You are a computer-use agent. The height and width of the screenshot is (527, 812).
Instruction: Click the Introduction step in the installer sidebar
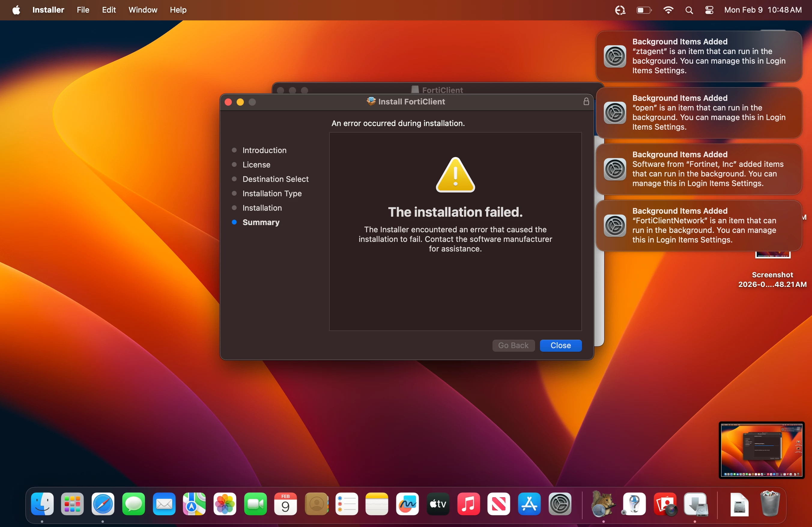tap(265, 150)
